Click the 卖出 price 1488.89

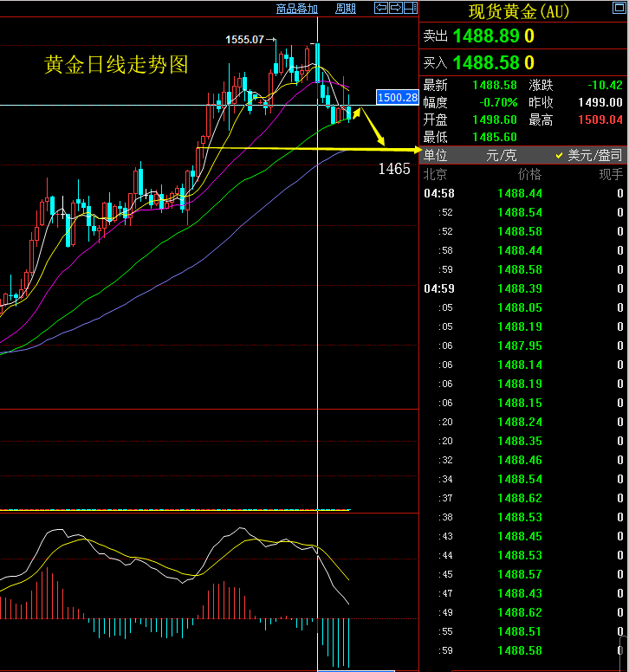pyautogui.click(x=486, y=36)
